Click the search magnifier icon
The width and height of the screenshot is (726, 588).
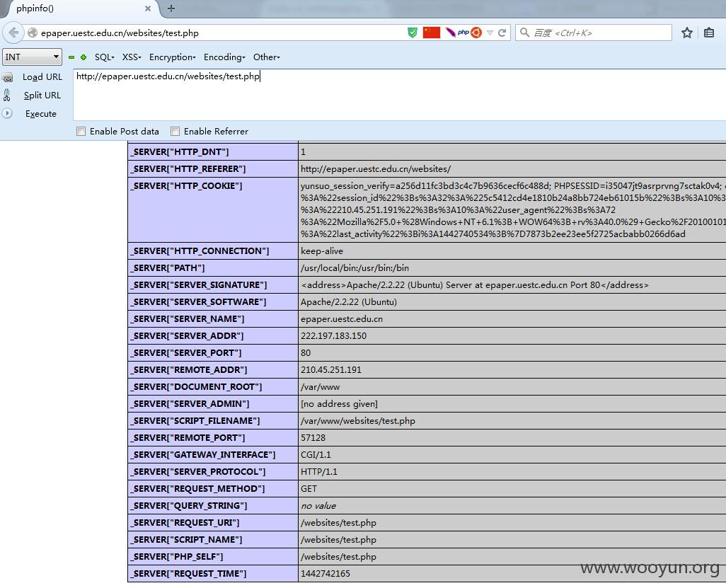(524, 33)
